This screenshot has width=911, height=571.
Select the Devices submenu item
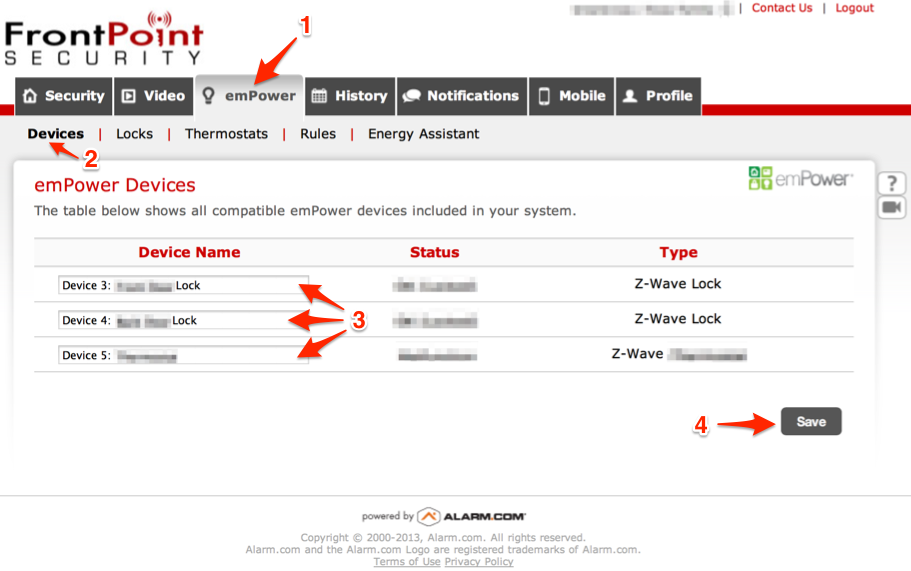pos(56,134)
